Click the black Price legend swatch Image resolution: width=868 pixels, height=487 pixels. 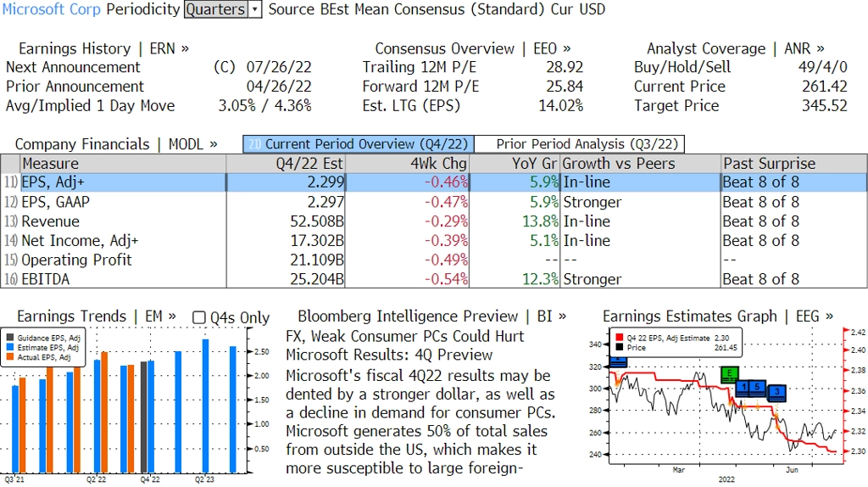pyautogui.click(x=619, y=347)
